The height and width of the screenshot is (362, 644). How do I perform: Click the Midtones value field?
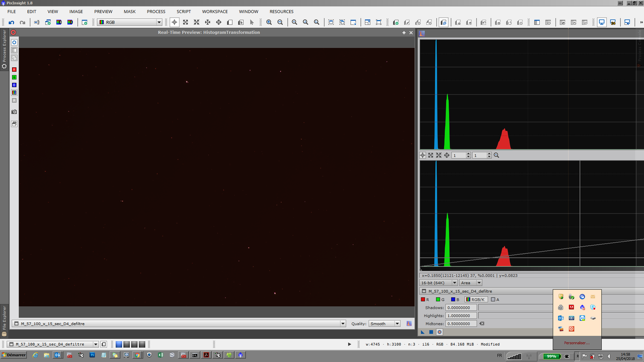point(461,324)
